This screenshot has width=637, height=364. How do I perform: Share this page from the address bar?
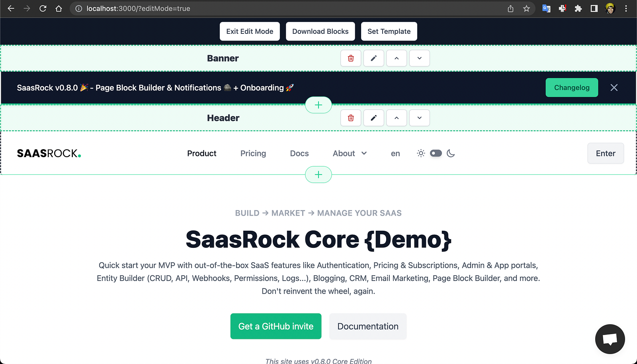510,8
